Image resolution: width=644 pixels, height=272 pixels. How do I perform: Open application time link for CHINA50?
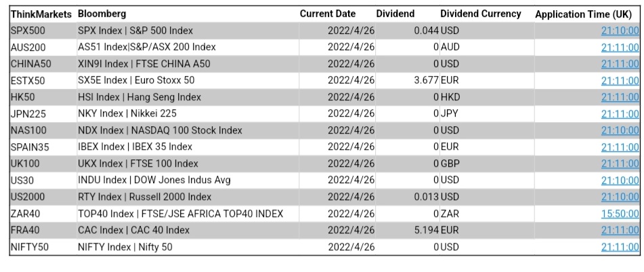(620, 64)
